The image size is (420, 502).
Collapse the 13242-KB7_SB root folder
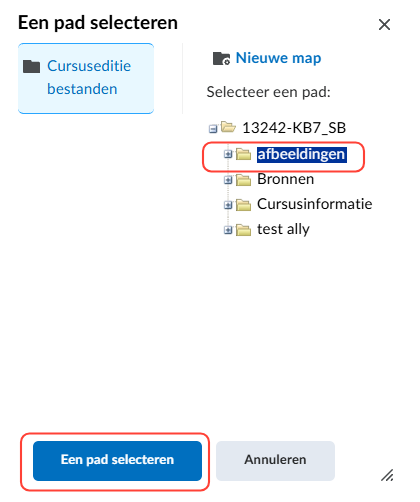[213, 129]
